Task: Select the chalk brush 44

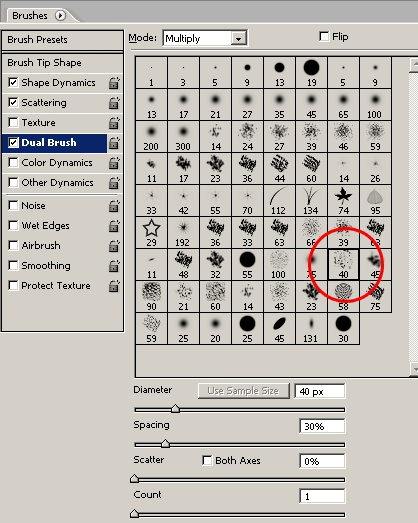Action: [x=280, y=168]
